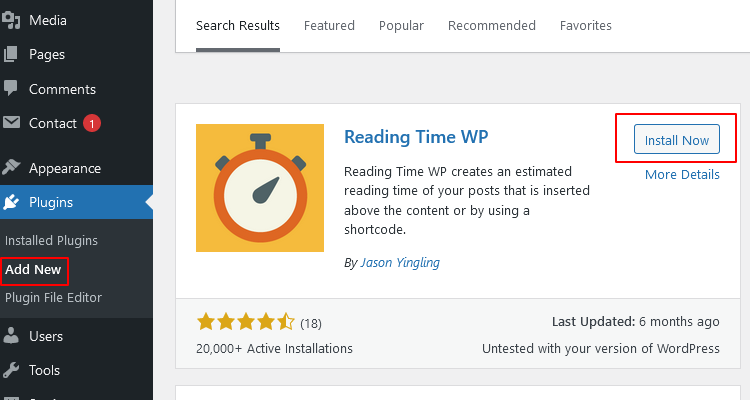Click the Users person icon
Viewport: 750px width, 400px height.
pos(12,336)
